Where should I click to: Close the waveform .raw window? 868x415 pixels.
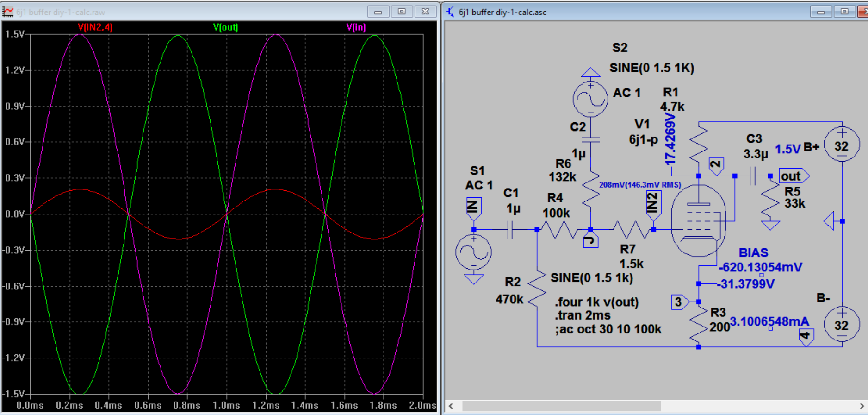(x=425, y=12)
